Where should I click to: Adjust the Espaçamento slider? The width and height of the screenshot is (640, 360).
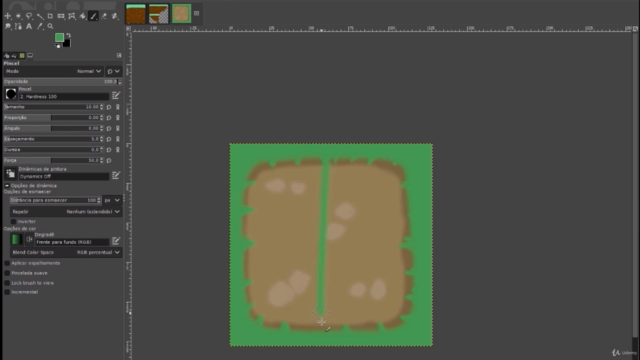[x=54, y=139]
